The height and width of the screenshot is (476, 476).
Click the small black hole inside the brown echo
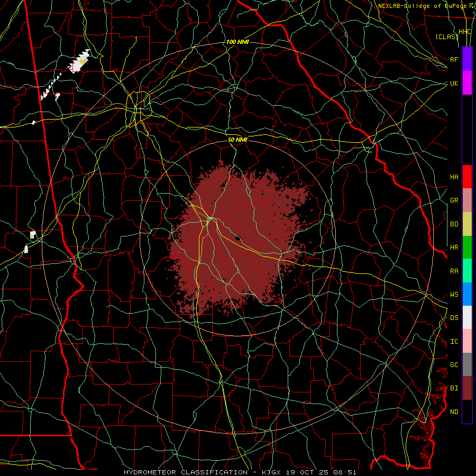pyautogui.click(x=238, y=238)
